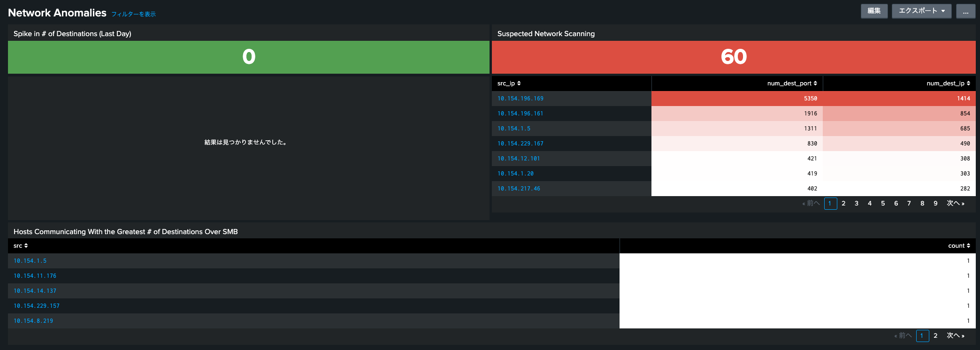Screen dimensions: 980x350
Task: Select current page 1 in scanning table
Action: pos(830,204)
